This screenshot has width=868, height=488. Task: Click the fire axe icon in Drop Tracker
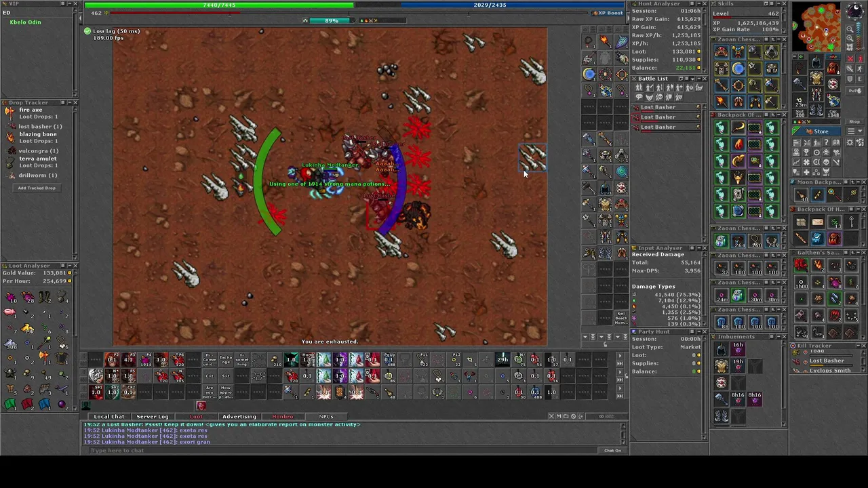[x=10, y=113]
